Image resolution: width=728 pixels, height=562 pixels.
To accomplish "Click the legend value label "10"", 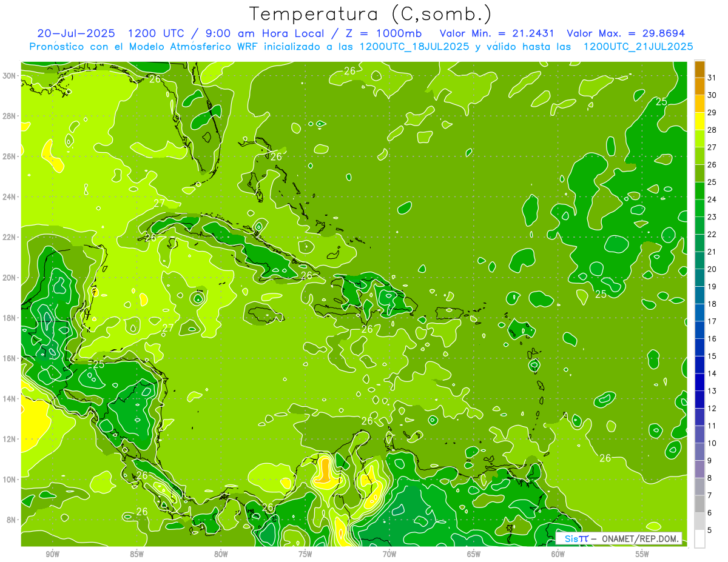I will [712, 443].
